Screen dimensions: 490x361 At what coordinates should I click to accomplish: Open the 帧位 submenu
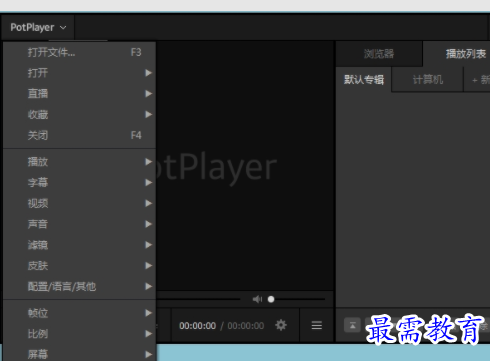pos(79,313)
